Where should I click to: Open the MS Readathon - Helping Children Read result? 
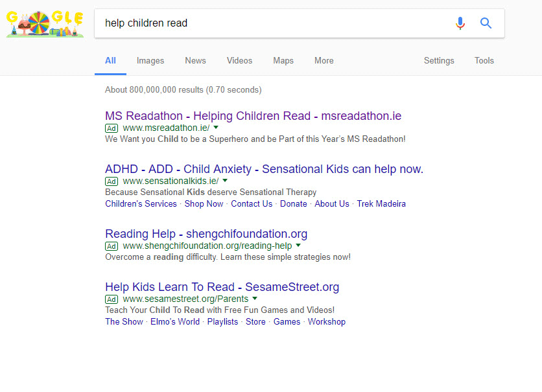coord(253,116)
